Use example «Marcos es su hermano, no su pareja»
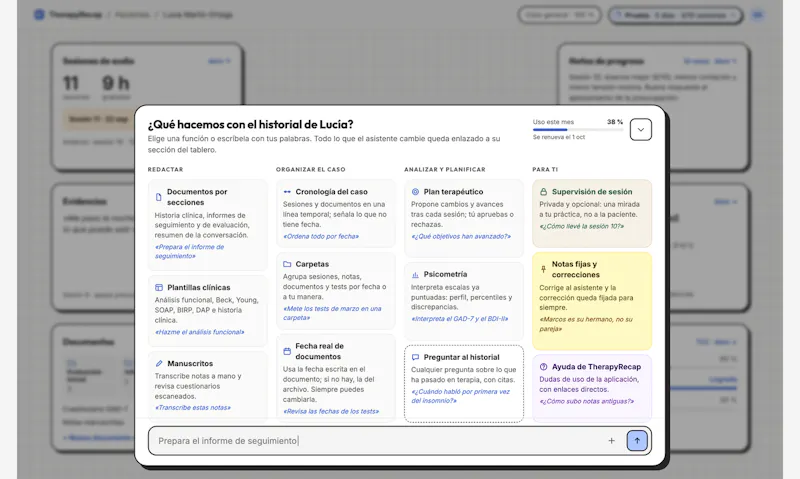The height and width of the screenshot is (479, 800). point(586,324)
